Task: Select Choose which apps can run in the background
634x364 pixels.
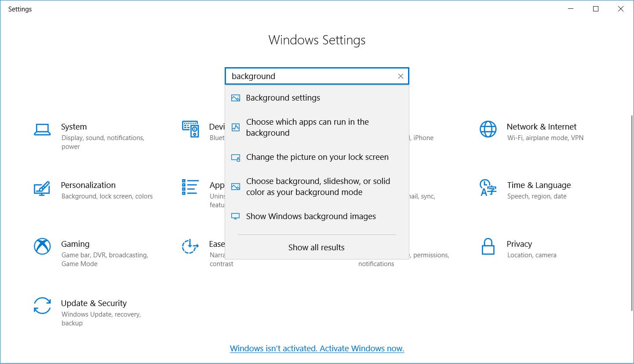Action: click(317, 127)
